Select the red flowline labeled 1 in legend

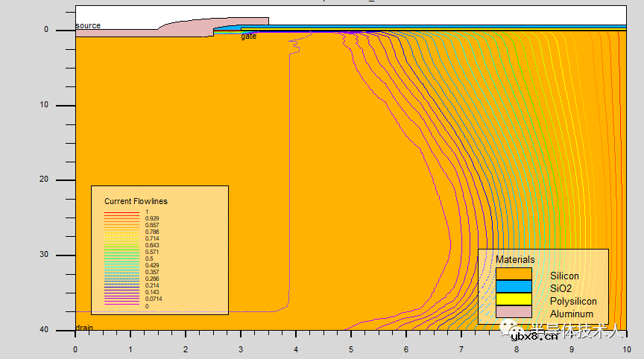(121, 212)
